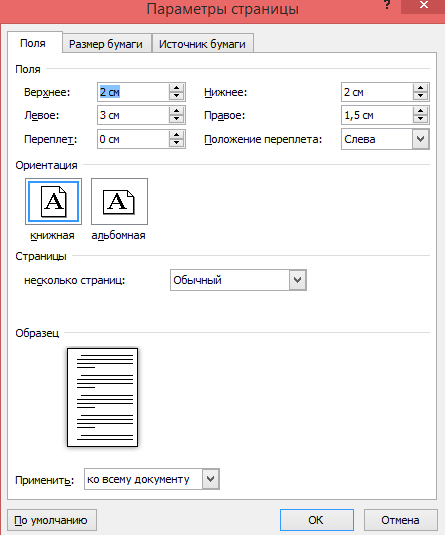Screen dimensions: 445x535
Task: Click the По умолчанию button
Action: point(51,520)
